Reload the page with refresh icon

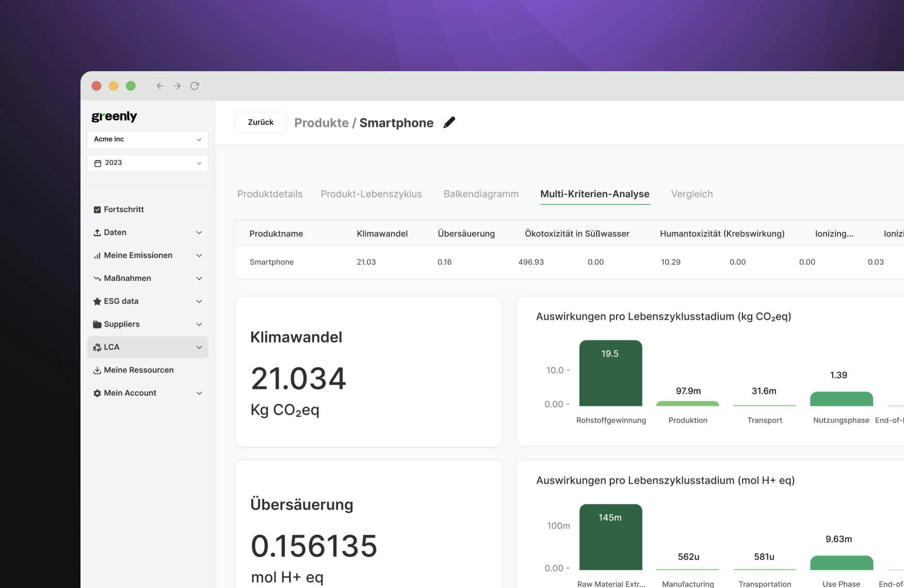point(195,86)
